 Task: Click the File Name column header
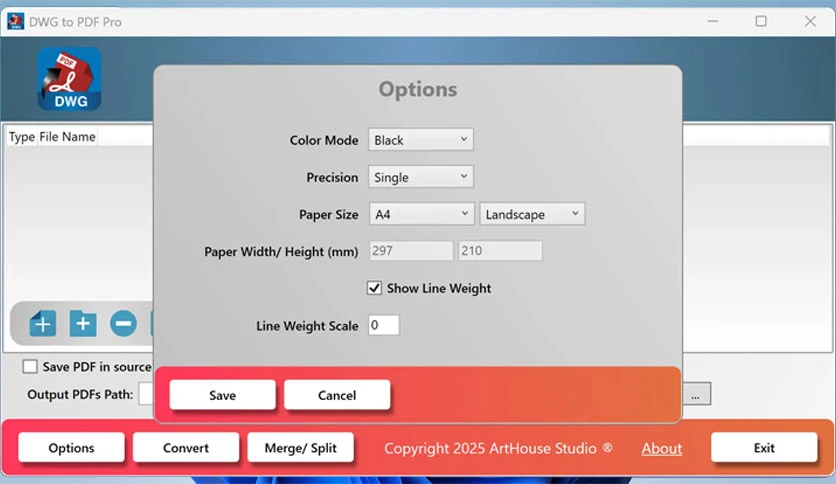coord(68,137)
